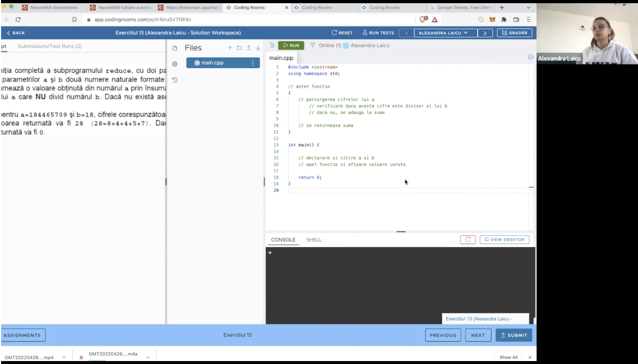The height and width of the screenshot is (364, 638).
Task: Select main.cpp in the Files list
Action: (223, 63)
